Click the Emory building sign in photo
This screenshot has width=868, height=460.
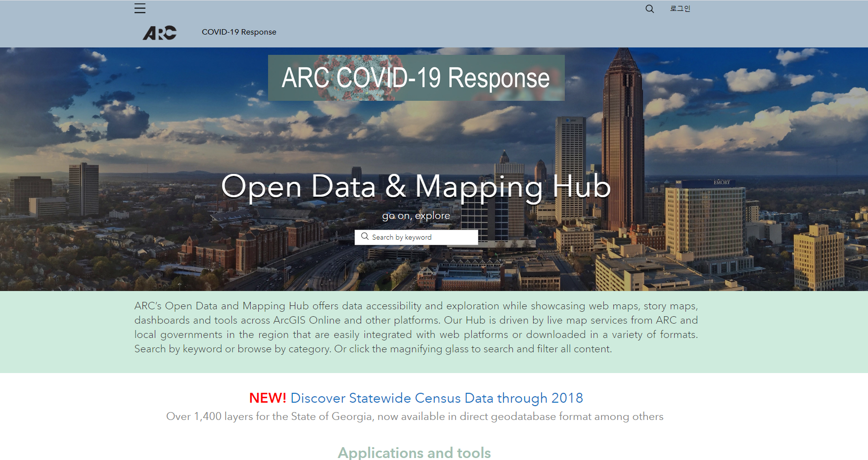click(x=722, y=182)
